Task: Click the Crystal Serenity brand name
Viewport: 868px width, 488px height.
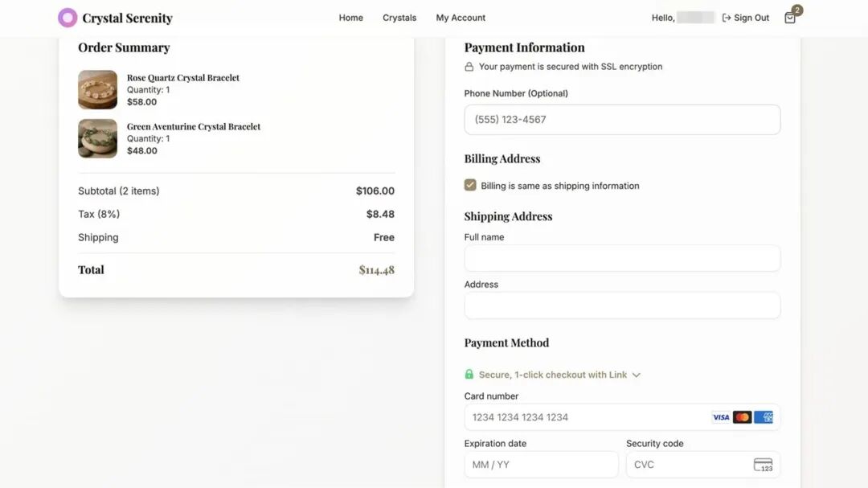Action: [x=127, y=18]
